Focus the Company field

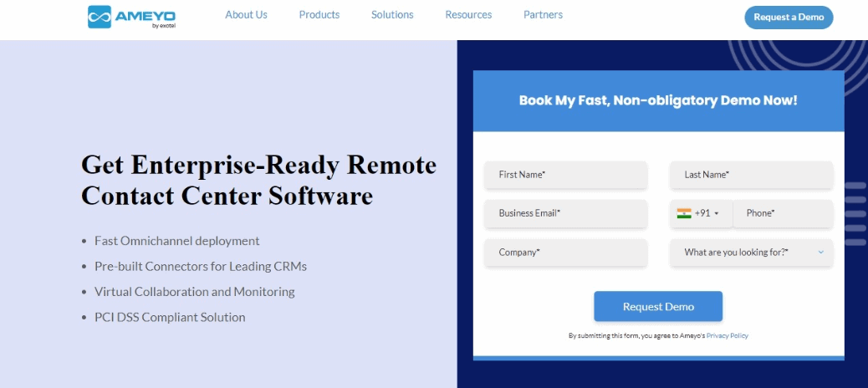566,253
